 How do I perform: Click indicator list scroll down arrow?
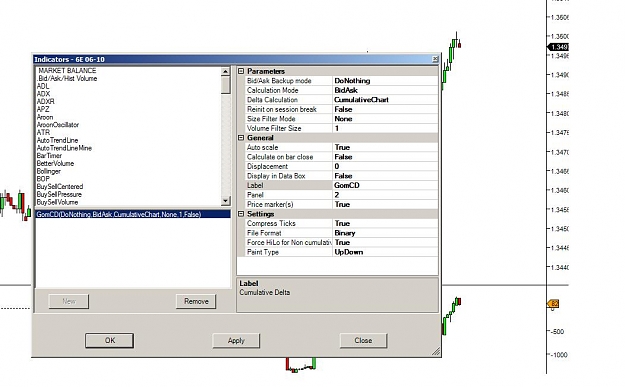pos(226,200)
